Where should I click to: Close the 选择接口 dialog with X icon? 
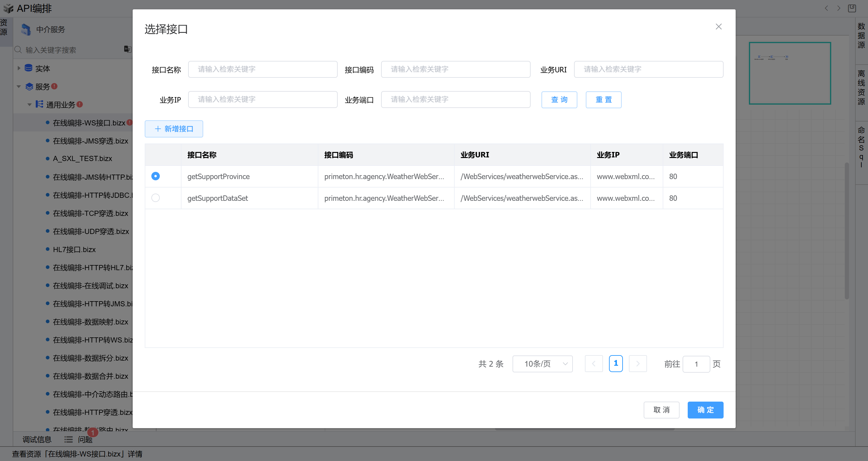[718, 27]
